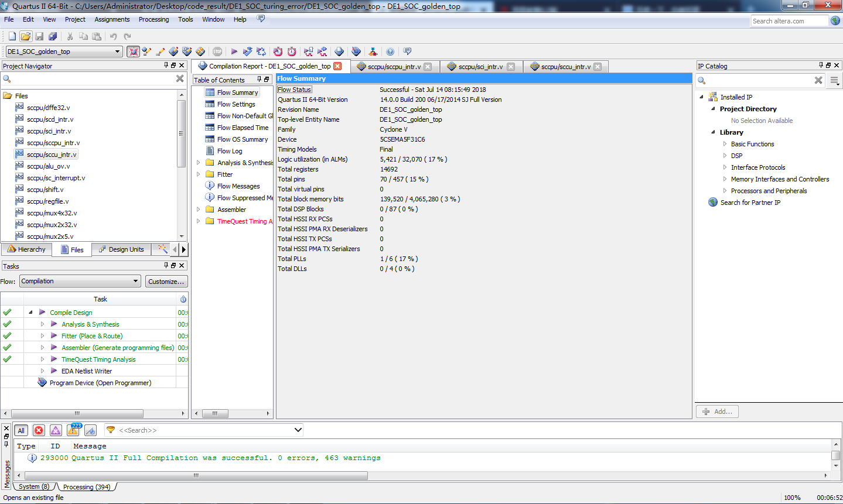Click the Start Compilation play icon
843x504 pixels.
coord(234,52)
